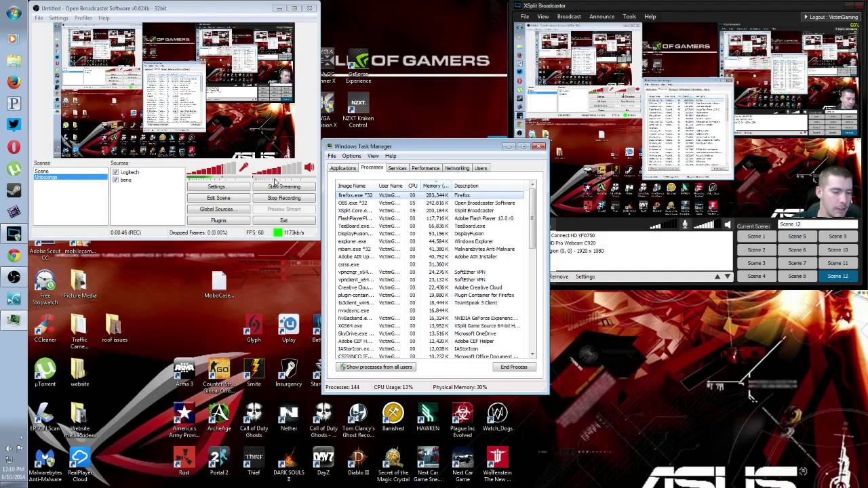Image resolution: width=868 pixels, height=488 pixels.
Task: Open the Watch_Dogs desktop shortcut
Action: pos(497,417)
